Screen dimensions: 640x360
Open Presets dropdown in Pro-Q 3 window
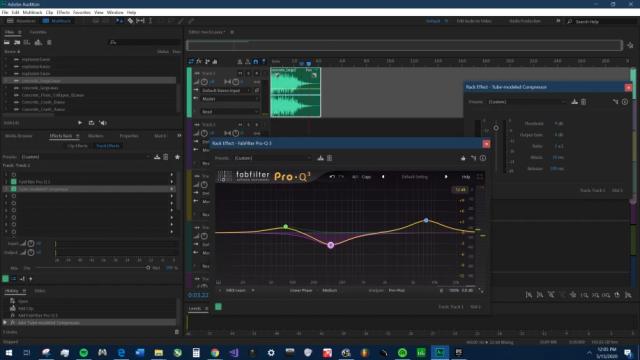(x=272, y=158)
